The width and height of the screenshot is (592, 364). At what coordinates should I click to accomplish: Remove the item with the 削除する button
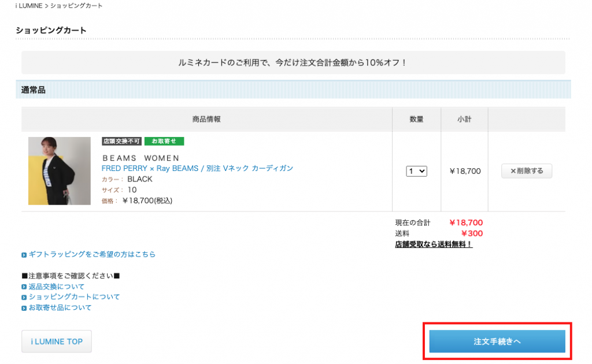[526, 171]
